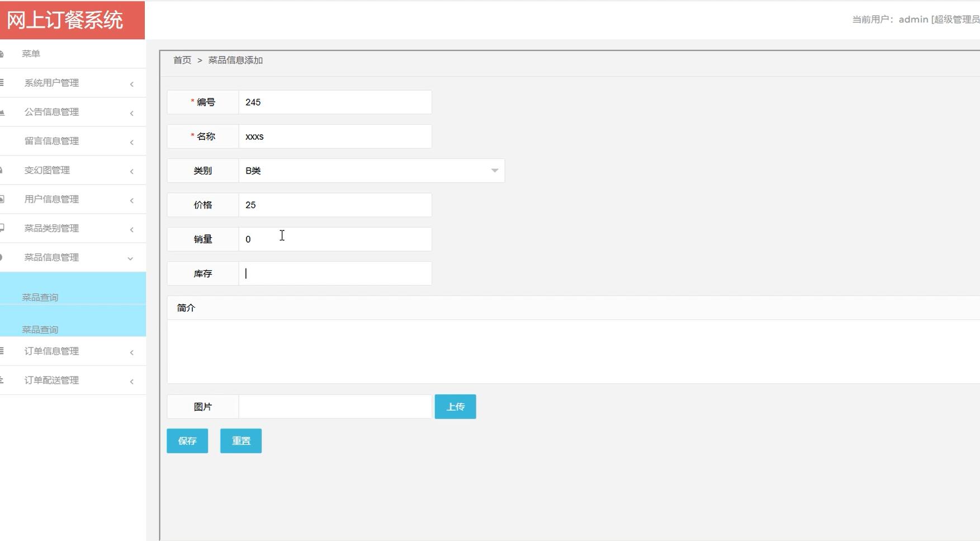
Task: Collapse the 菜品信息管理 section chevron
Action: [130, 258]
